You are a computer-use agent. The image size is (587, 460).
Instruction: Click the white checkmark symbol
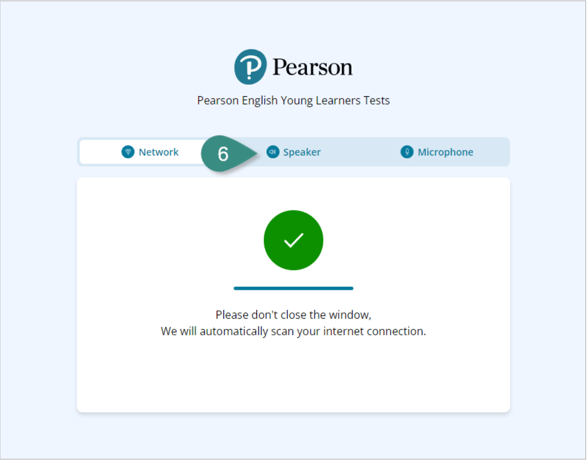(x=294, y=240)
